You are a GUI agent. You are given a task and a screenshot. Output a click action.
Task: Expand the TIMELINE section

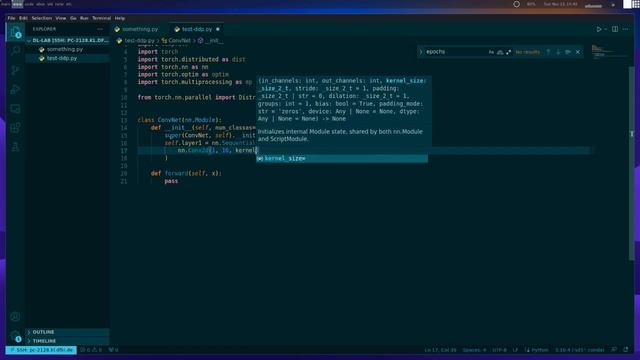coord(68,341)
